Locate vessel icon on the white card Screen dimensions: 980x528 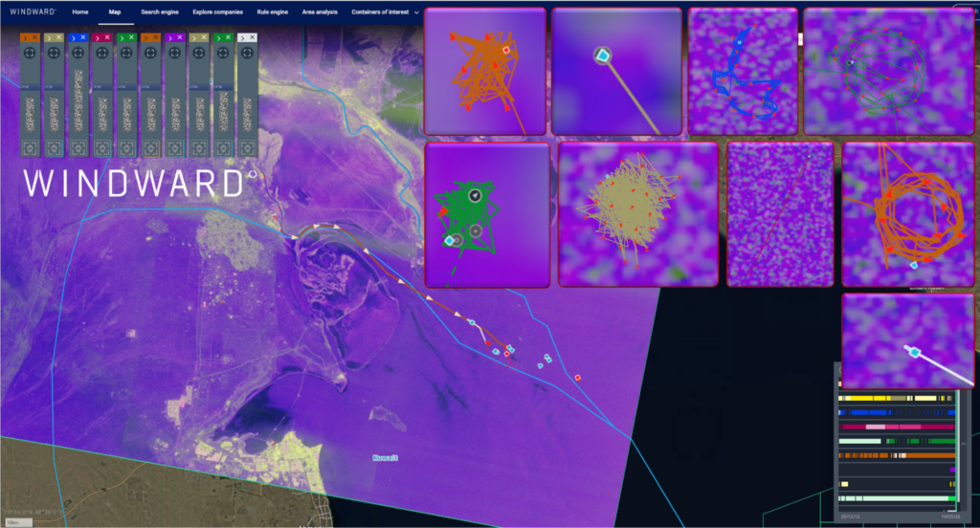click(248, 148)
